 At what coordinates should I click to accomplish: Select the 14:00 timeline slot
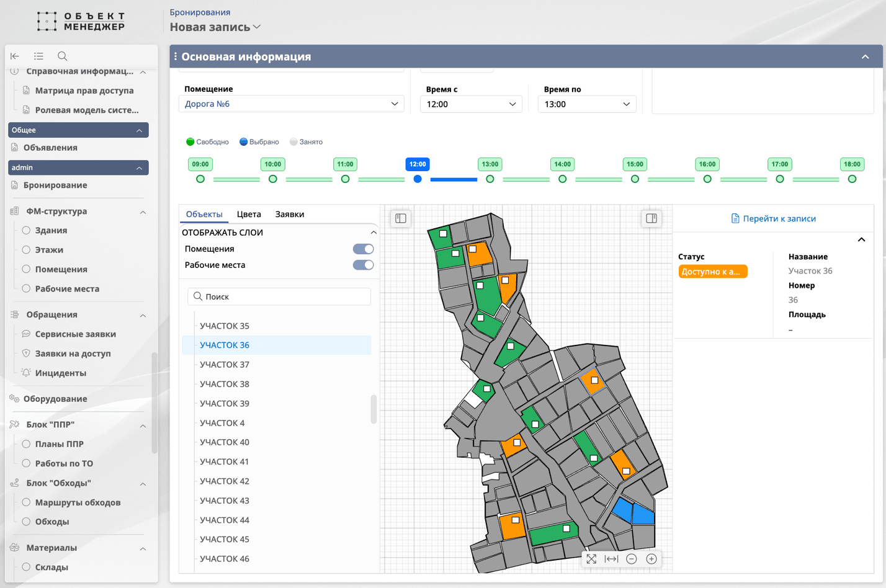(562, 164)
